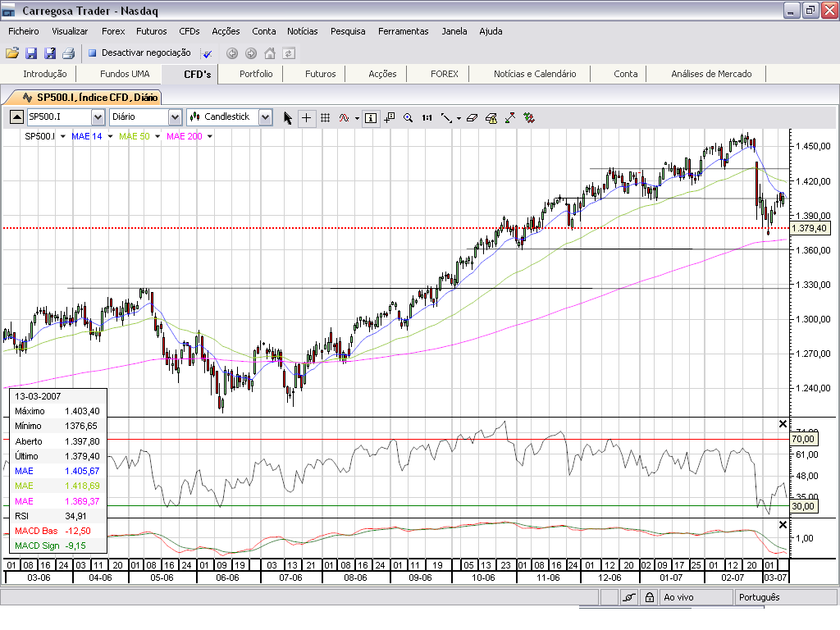
Task: Activate the crosshair cursor tool
Action: [x=306, y=117]
